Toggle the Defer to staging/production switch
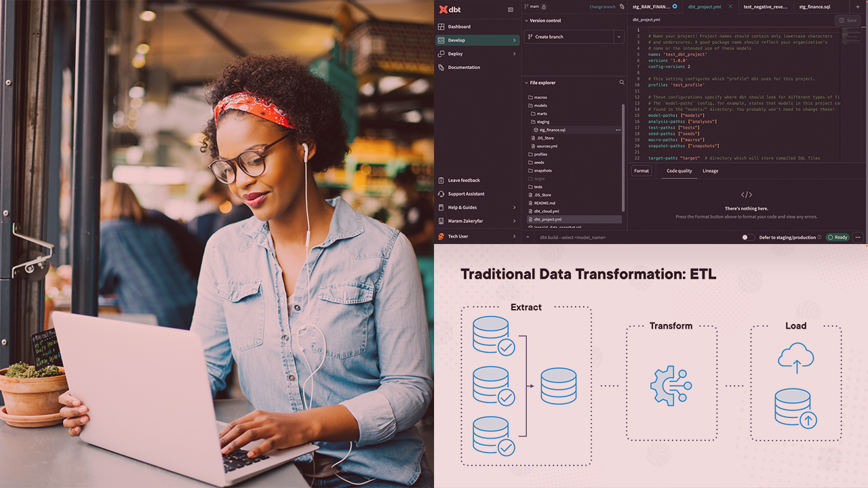This screenshot has height=488, width=868. [x=747, y=237]
